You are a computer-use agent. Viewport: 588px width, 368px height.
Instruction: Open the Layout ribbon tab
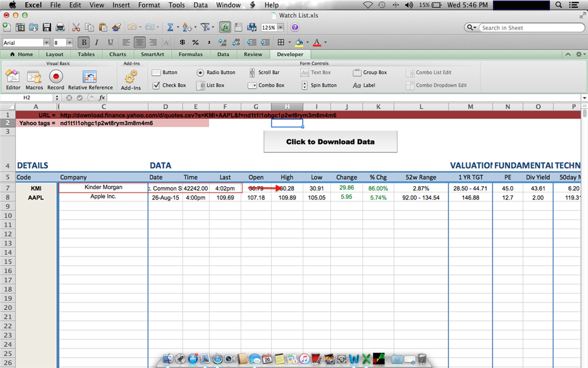(55, 54)
